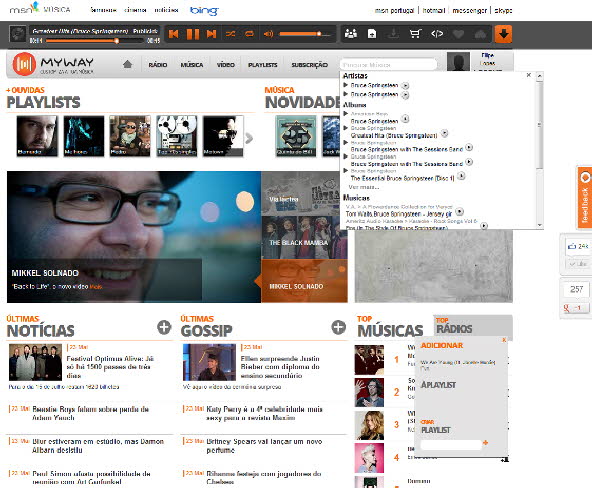This screenshot has width=592, height=488.
Task: Seek in the song progress bar
Action: click(x=95, y=40)
